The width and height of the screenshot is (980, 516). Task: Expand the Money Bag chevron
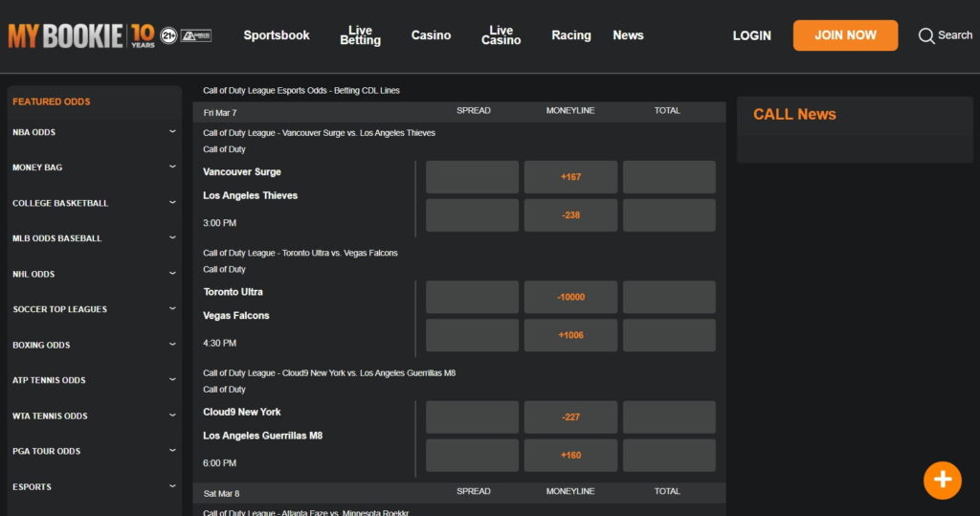172,167
